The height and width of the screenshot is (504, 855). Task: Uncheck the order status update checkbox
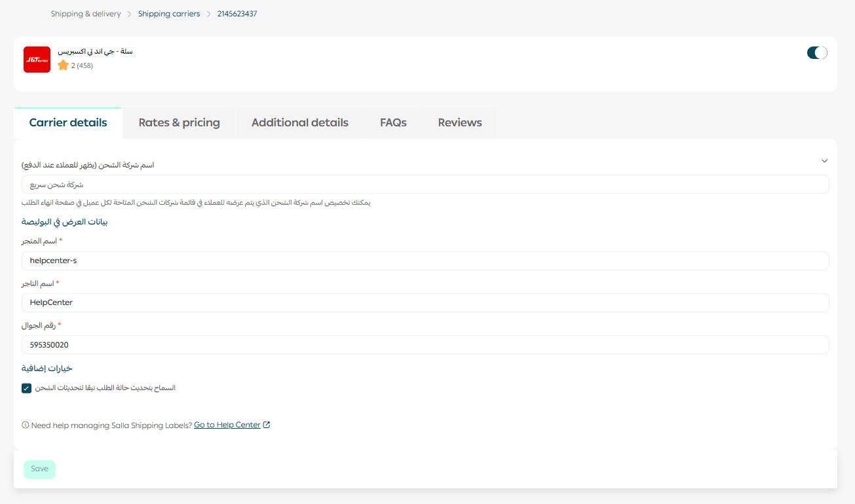click(26, 388)
